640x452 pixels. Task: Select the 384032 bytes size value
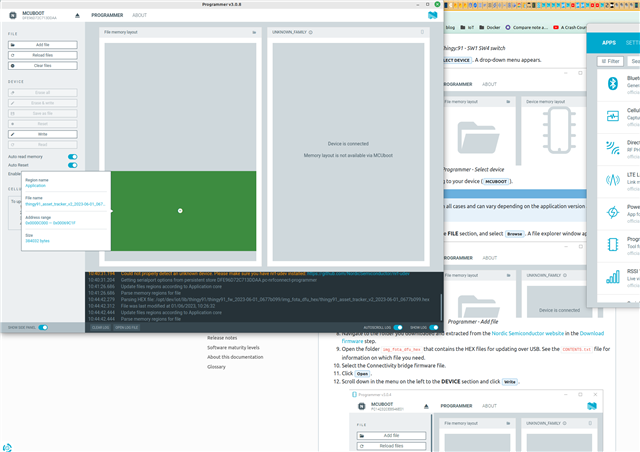click(38, 241)
